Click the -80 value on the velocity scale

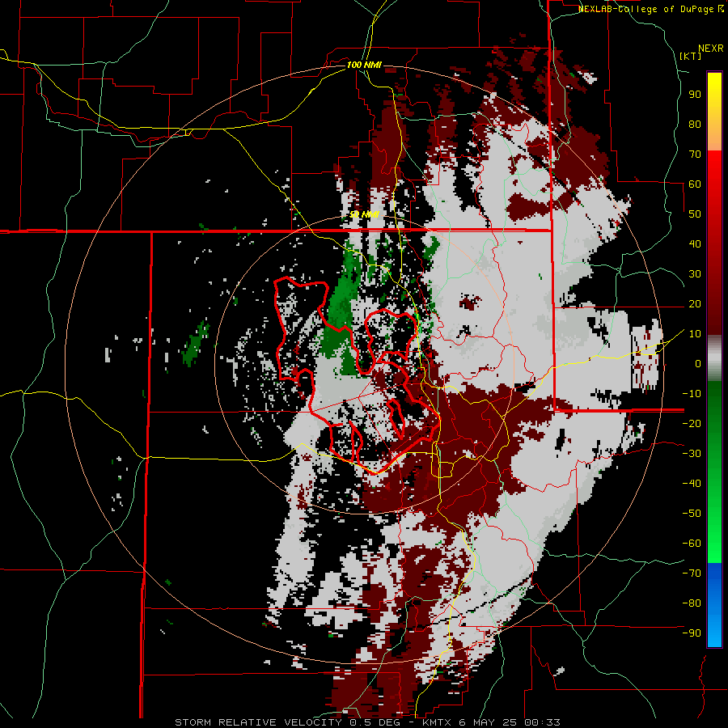click(692, 603)
